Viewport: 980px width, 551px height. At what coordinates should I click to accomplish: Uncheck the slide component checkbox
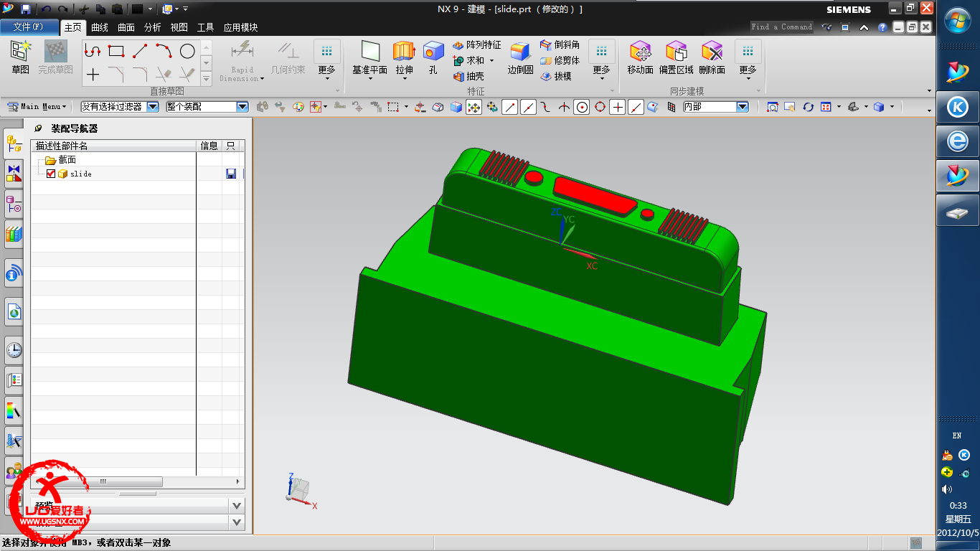50,174
